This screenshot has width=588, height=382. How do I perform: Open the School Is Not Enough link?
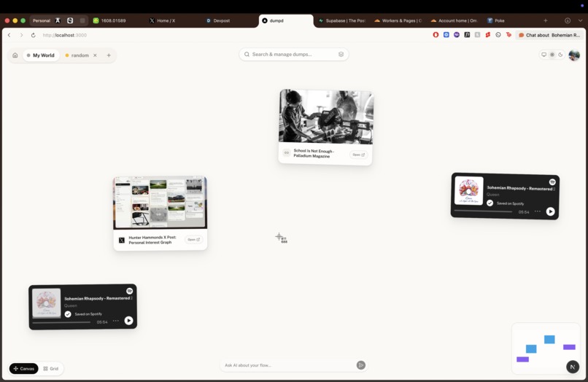click(x=358, y=155)
